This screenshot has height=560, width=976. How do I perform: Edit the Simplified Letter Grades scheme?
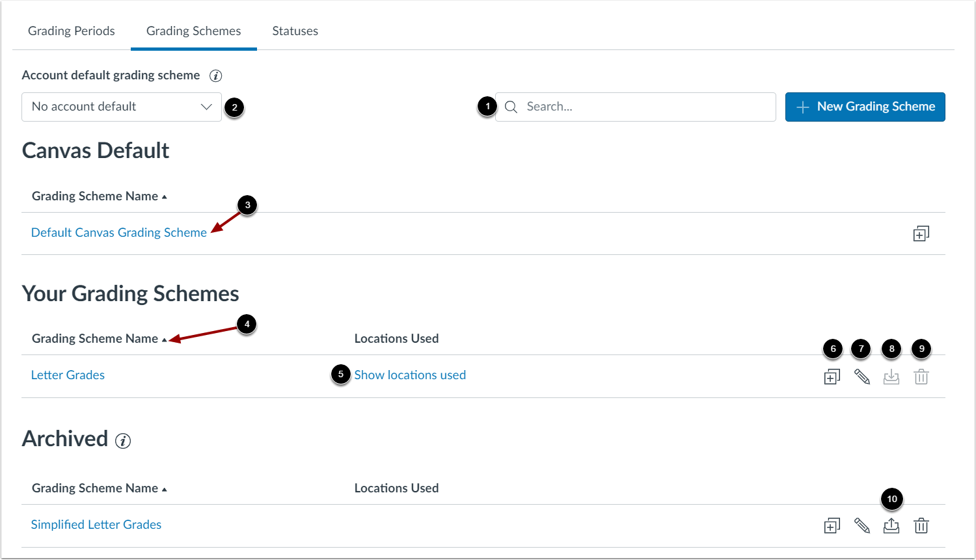coord(861,526)
